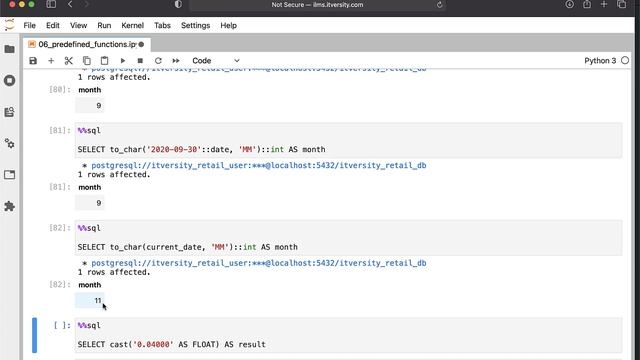Select the 06_predefined_functions notebook tab

(87, 44)
